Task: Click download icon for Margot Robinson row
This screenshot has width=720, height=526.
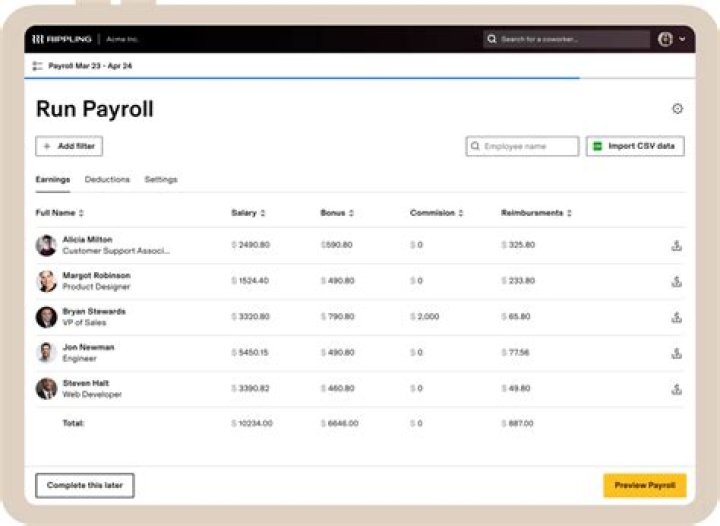Action: [x=676, y=282]
